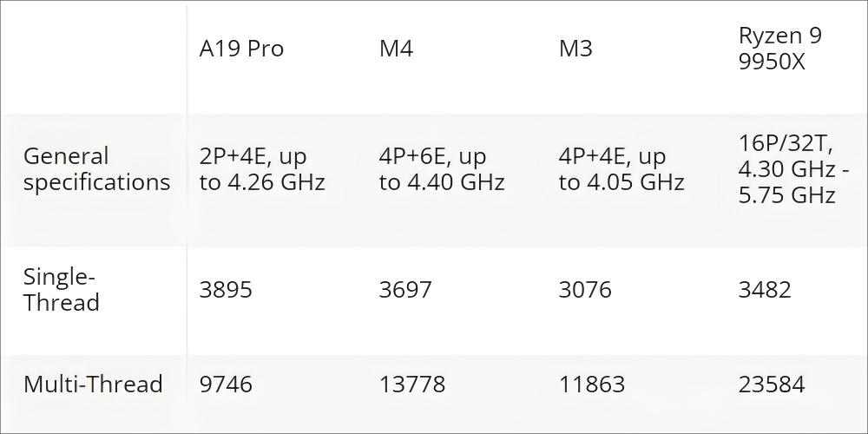Click the multi-thread score 13778
This screenshot has width=868, height=434.
[411, 384]
